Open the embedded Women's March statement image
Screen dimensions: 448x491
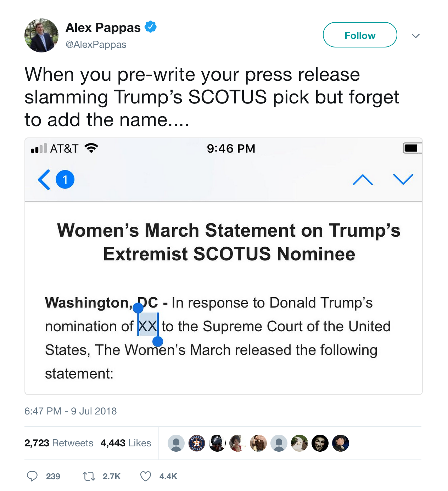(x=224, y=266)
